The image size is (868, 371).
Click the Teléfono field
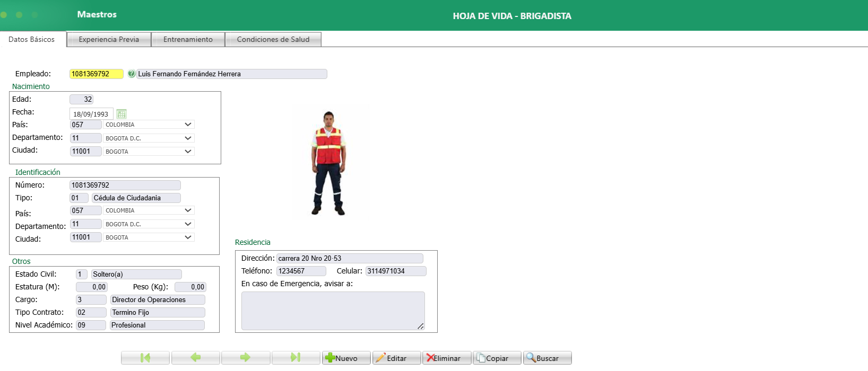tap(301, 271)
